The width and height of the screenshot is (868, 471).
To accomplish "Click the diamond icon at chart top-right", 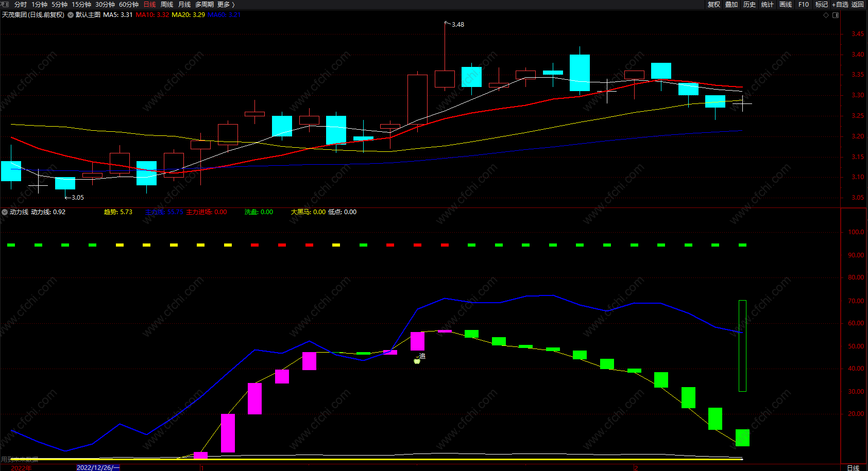I will [826, 15].
